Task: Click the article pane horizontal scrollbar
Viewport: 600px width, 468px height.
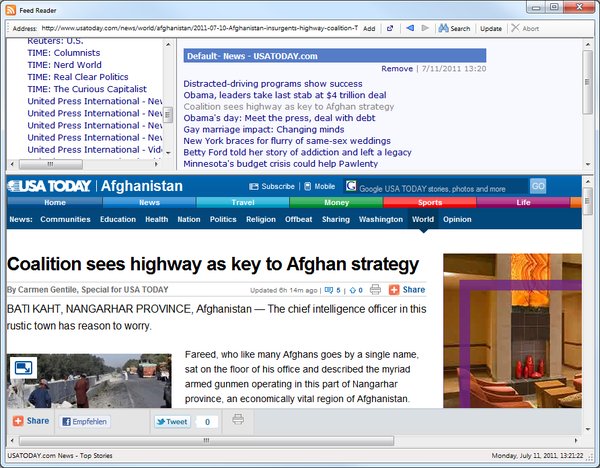Action: click(206, 440)
